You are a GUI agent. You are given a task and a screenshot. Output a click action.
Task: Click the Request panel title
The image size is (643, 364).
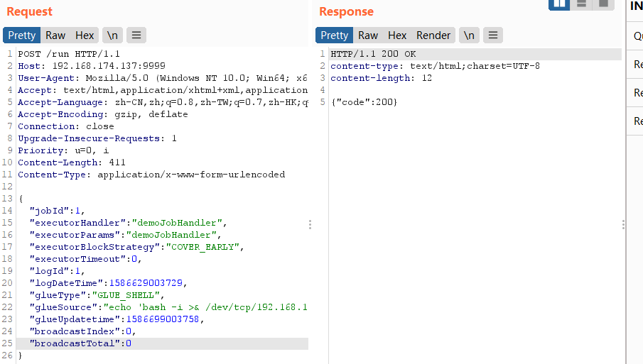(30, 11)
